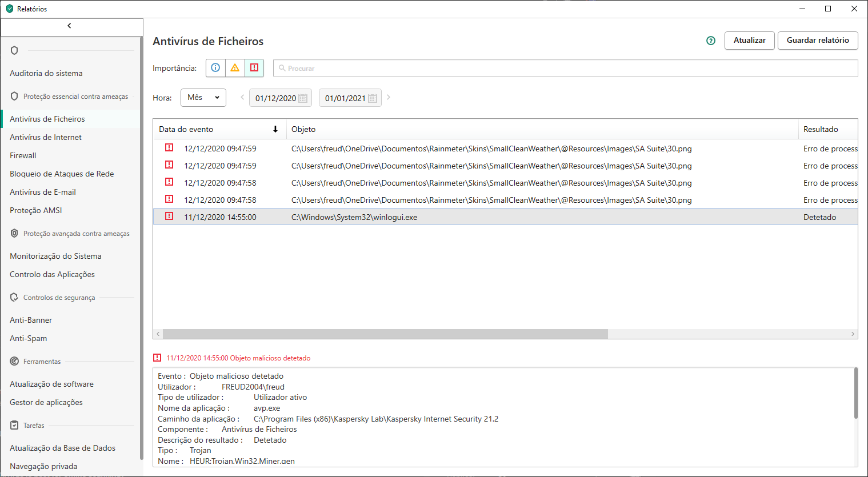
Task: Click the Kaspersky Internet Security 21.2 application path
Action: pyautogui.click(x=376, y=419)
